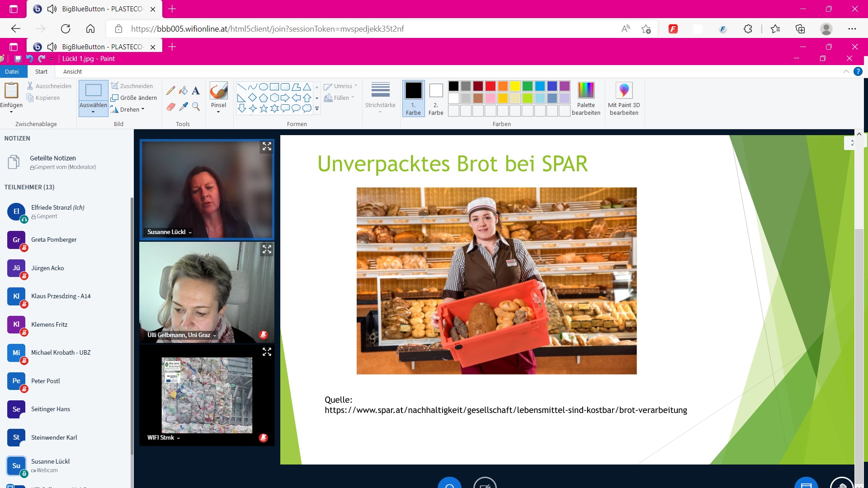Click the Einfügen paste clipboard icon
The height and width of the screenshot is (488, 868).
(11, 90)
